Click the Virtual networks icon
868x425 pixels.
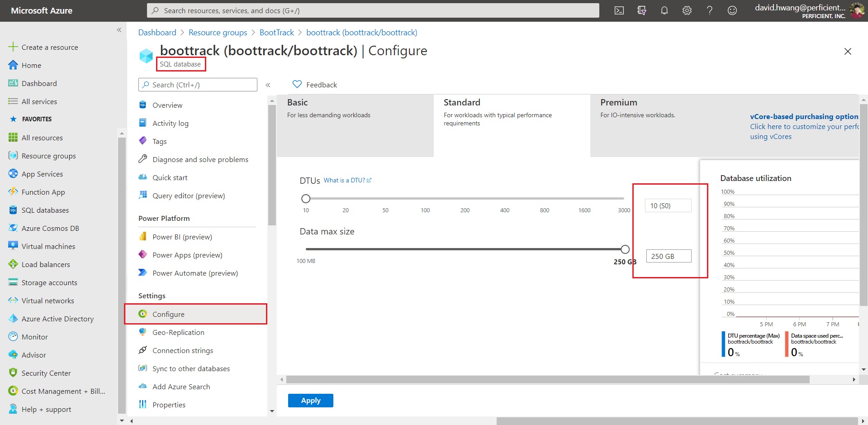pyautogui.click(x=13, y=301)
